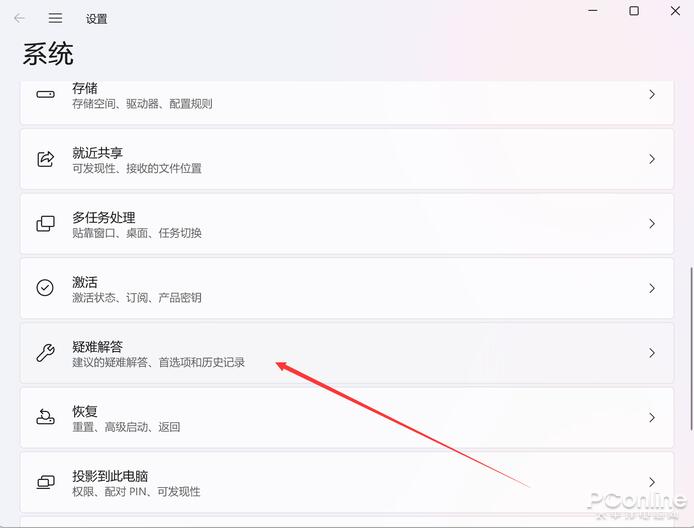Click the multitasking windows icon
Viewport: 694px width, 530px height.
[x=45, y=224]
